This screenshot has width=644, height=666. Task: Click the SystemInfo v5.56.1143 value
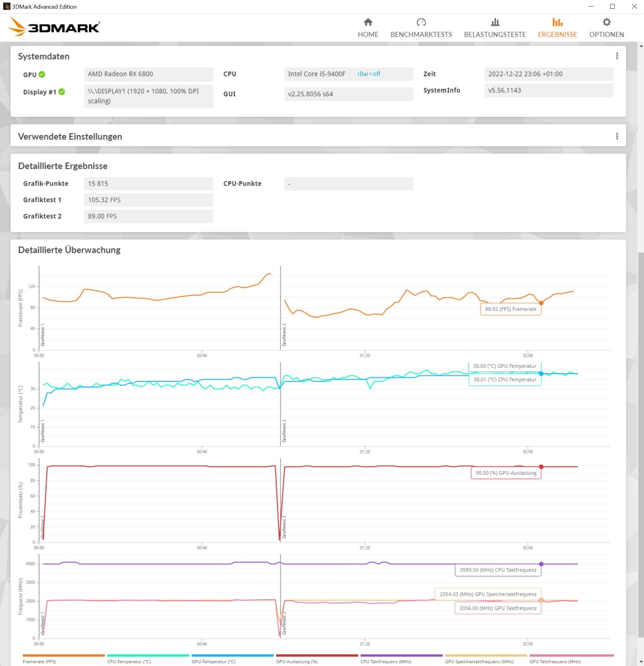pyautogui.click(x=549, y=91)
